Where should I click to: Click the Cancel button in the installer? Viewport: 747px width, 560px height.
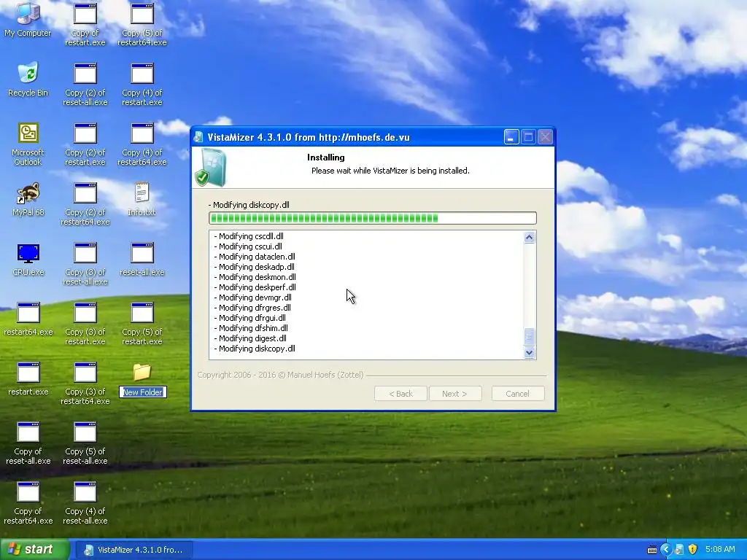pos(518,393)
